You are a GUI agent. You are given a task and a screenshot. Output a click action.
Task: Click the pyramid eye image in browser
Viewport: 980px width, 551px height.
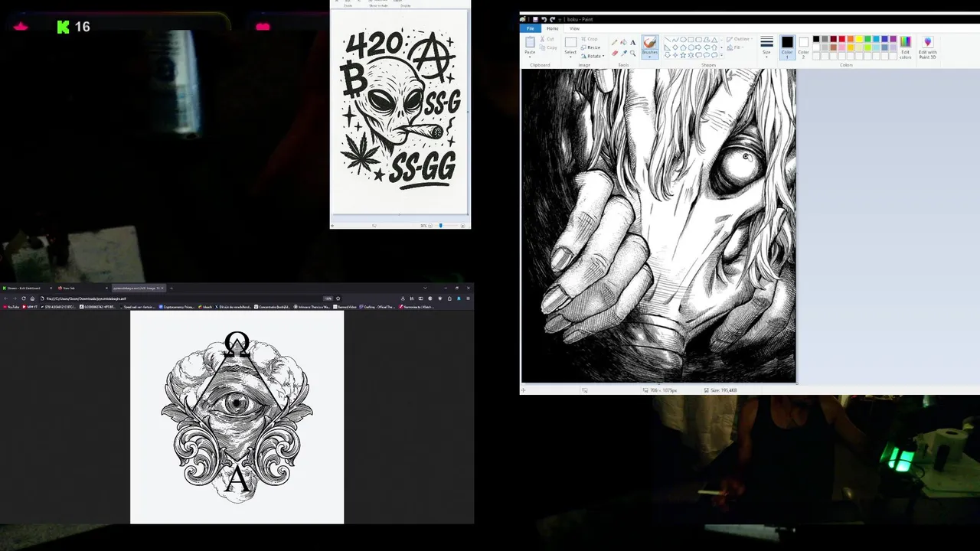237,417
